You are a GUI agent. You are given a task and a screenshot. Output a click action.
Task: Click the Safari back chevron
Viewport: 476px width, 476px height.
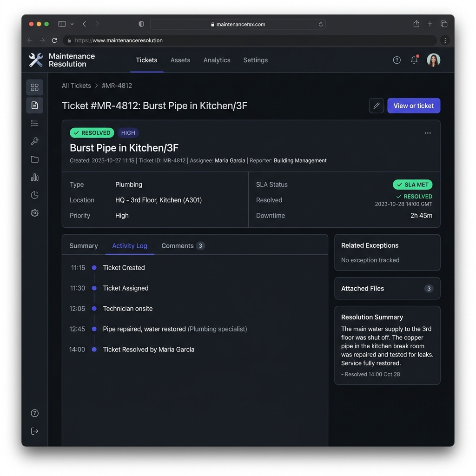click(x=85, y=24)
